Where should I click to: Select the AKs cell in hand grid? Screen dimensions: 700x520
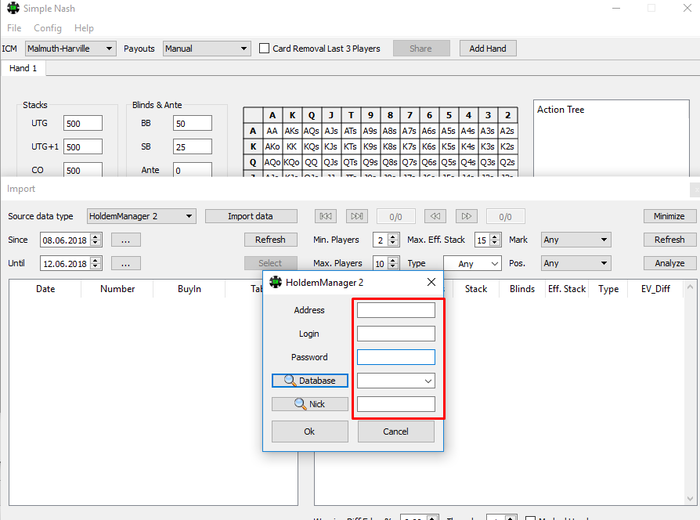click(292, 131)
